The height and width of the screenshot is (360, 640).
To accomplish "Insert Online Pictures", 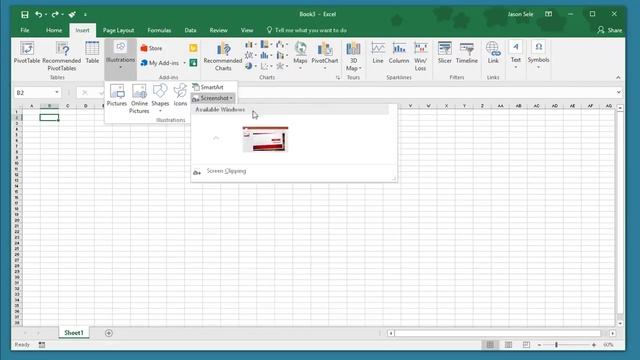I will (x=139, y=99).
